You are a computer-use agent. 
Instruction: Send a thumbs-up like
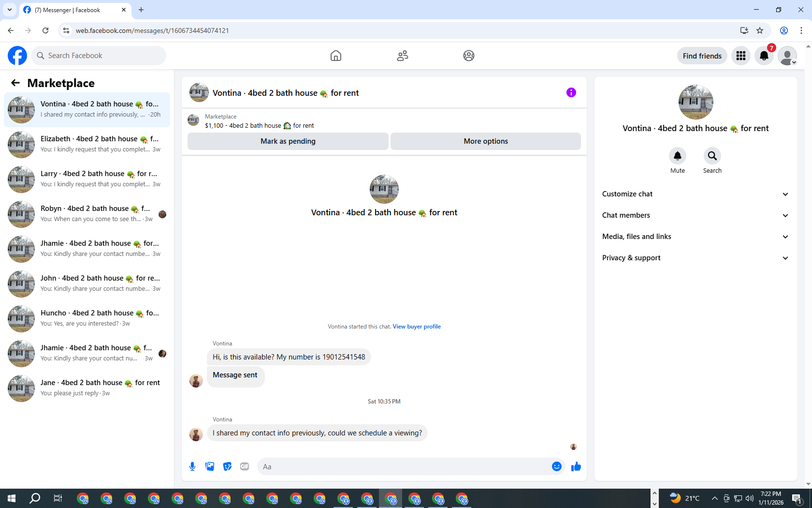[576, 466]
